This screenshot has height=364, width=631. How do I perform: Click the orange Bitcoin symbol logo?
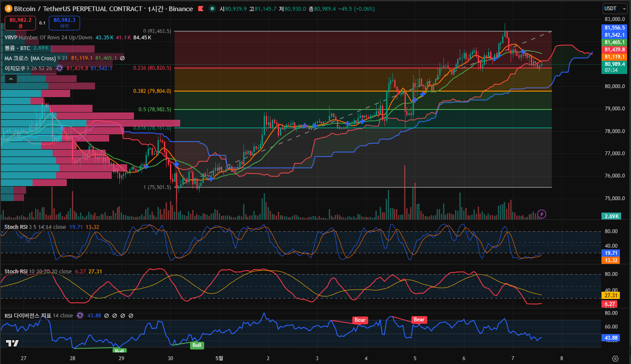(8, 9)
